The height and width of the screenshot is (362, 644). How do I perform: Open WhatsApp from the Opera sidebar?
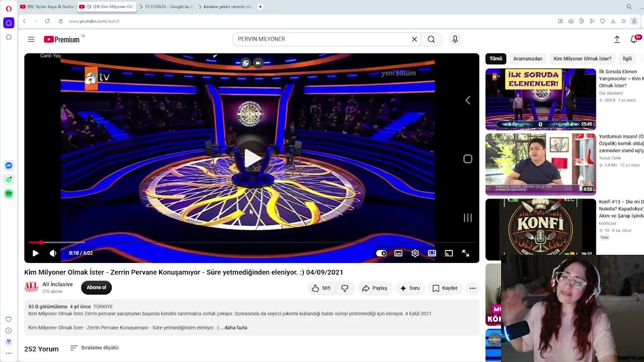point(9,179)
